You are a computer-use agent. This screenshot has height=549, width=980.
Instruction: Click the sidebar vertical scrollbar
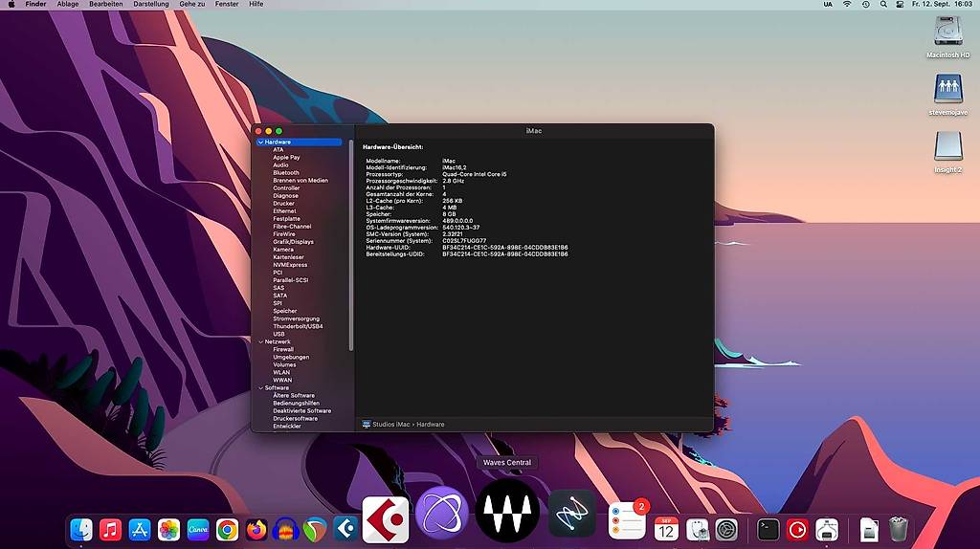click(350, 246)
